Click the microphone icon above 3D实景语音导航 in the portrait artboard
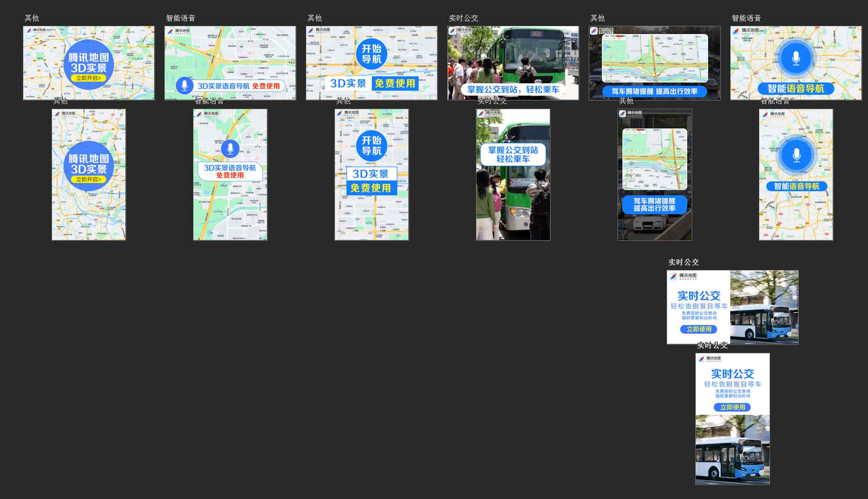The width and height of the screenshot is (868, 499). (x=230, y=149)
